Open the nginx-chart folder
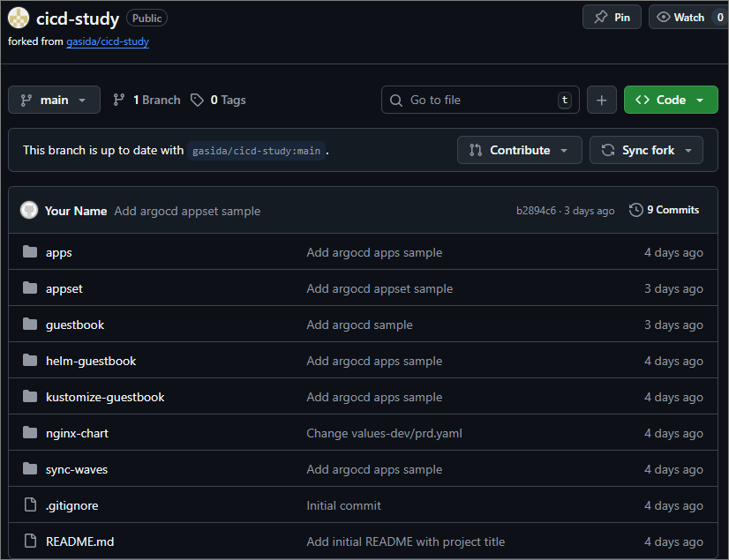The image size is (729, 560). pyautogui.click(x=77, y=434)
